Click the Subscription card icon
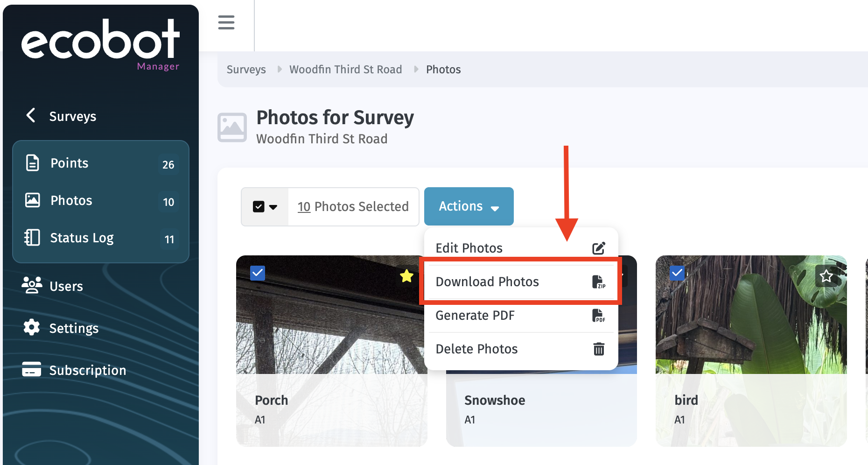The width and height of the screenshot is (868, 465). (x=32, y=369)
